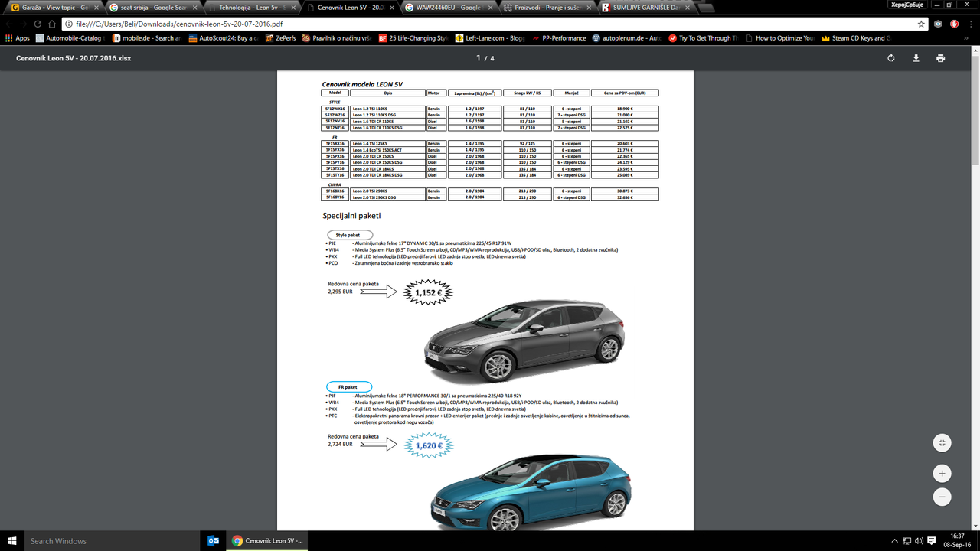Open Automobile-Catalog bookmark
Screen dimensions: 980x551
(69, 38)
